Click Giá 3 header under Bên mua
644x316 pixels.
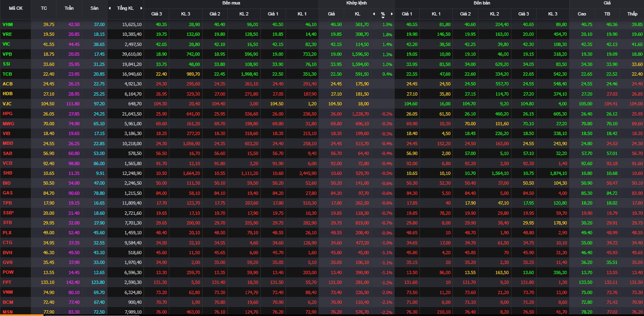(x=157, y=14)
